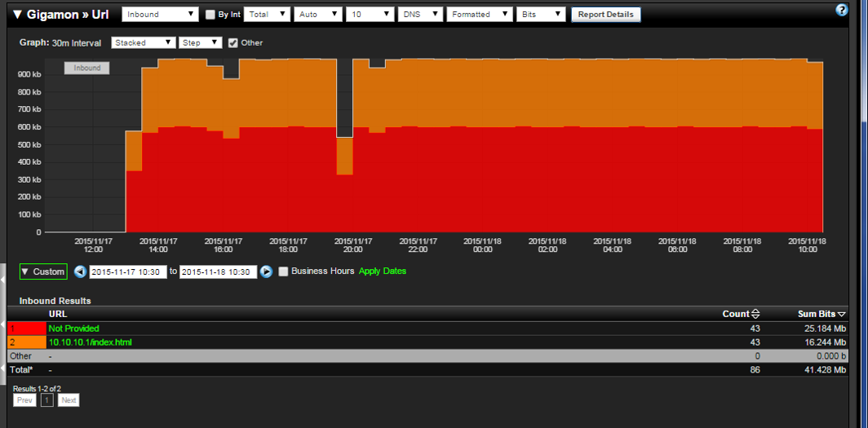Uncheck the Other graph checkbox
Image resolution: width=868 pixels, height=428 pixels.
pyautogui.click(x=233, y=42)
